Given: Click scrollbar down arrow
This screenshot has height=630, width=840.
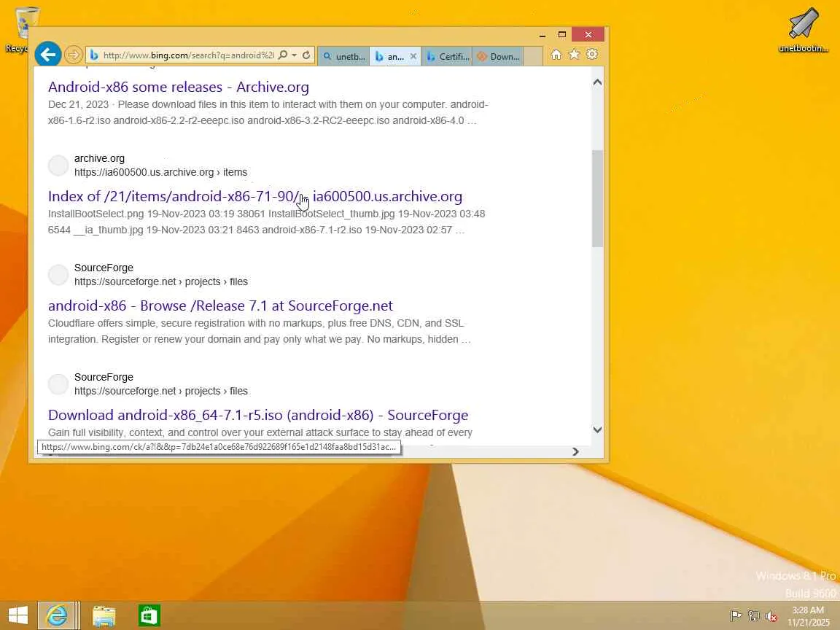Looking at the screenshot, I should click(x=597, y=429).
